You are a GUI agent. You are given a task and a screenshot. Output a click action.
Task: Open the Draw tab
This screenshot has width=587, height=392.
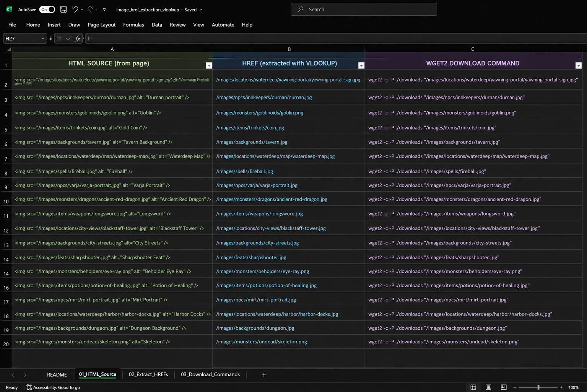pyautogui.click(x=74, y=24)
